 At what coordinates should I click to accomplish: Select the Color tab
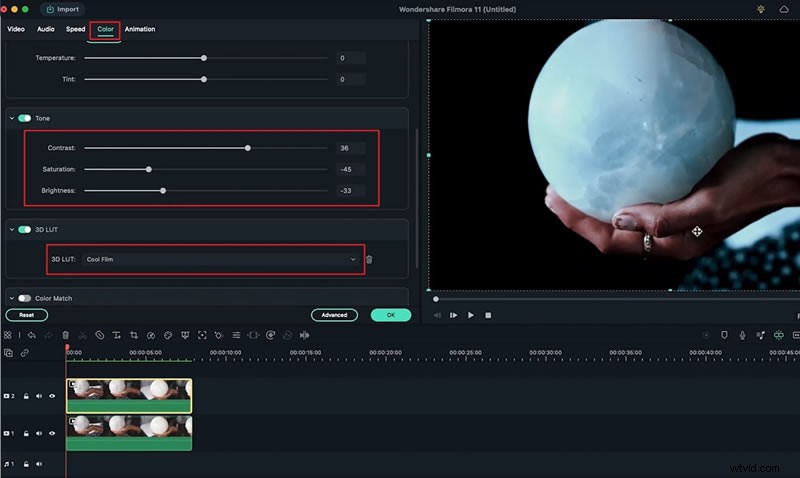click(x=105, y=29)
